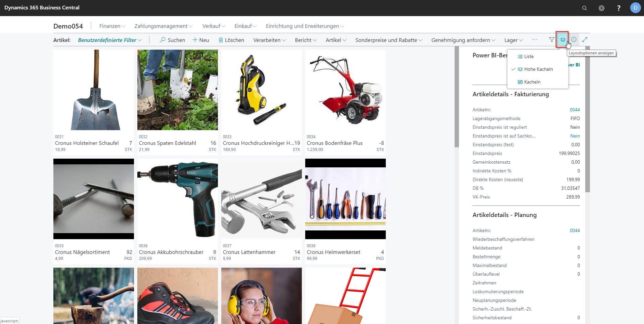The width and height of the screenshot is (644, 324).
Task: Open the help question mark icon
Action: 618,8
